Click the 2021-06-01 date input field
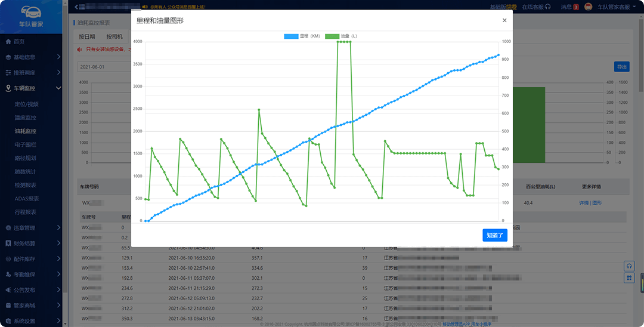The height and width of the screenshot is (327, 644). (101, 67)
